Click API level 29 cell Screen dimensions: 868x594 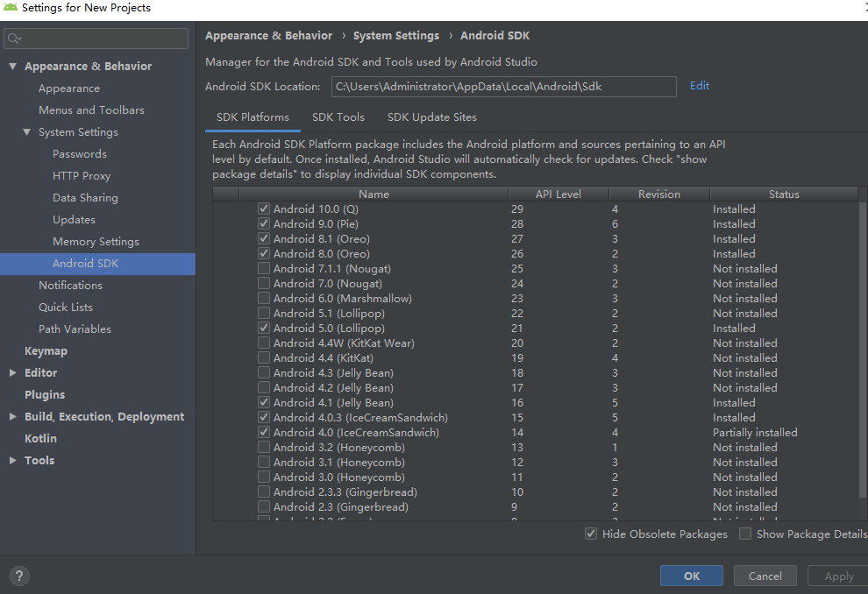pos(517,209)
